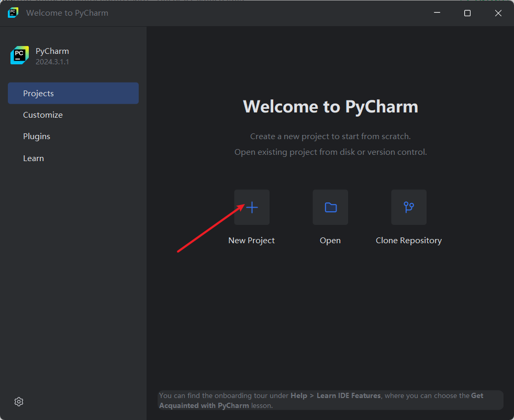The image size is (514, 420).
Task: Click the Welcome to PyCharm heading
Action: coord(330,107)
